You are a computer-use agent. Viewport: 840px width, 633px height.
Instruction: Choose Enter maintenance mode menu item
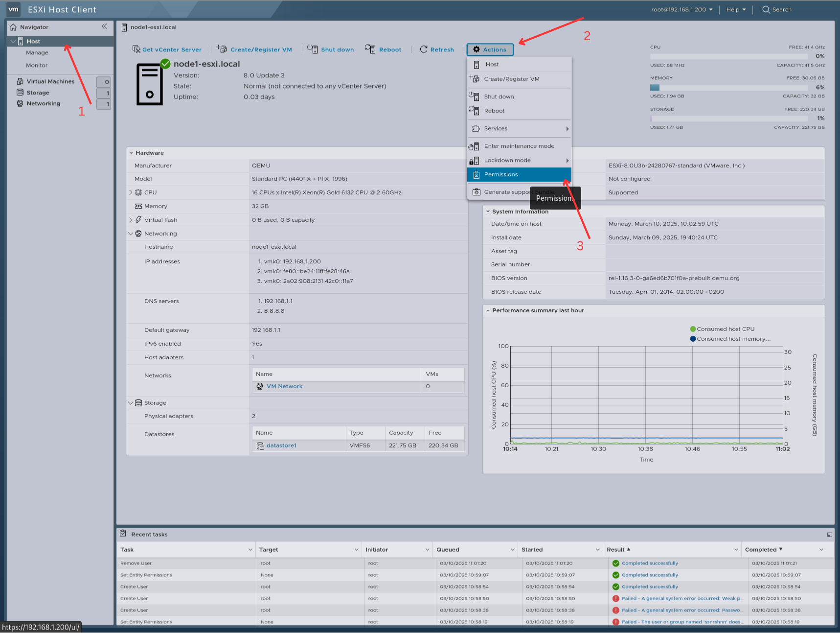click(x=519, y=146)
